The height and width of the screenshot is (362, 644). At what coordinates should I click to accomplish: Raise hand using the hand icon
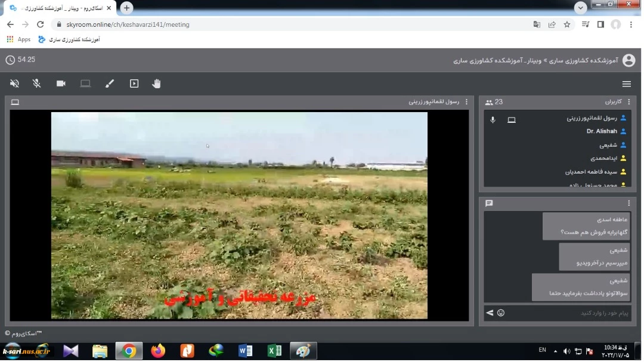click(x=156, y=84)
